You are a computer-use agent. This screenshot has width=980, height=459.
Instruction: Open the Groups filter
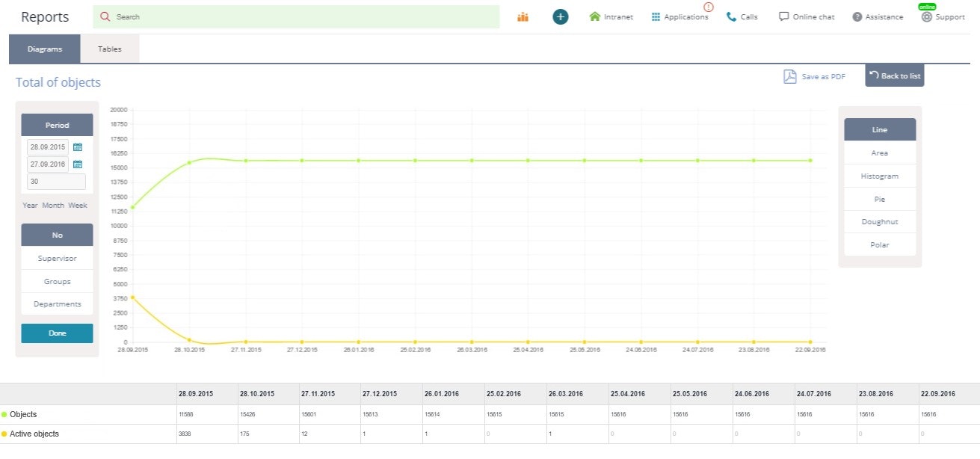click(56, 281)
